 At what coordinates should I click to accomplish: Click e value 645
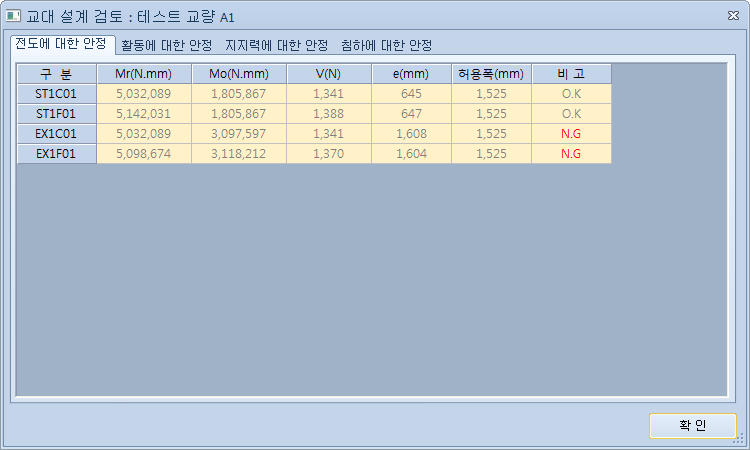(411, 94)
